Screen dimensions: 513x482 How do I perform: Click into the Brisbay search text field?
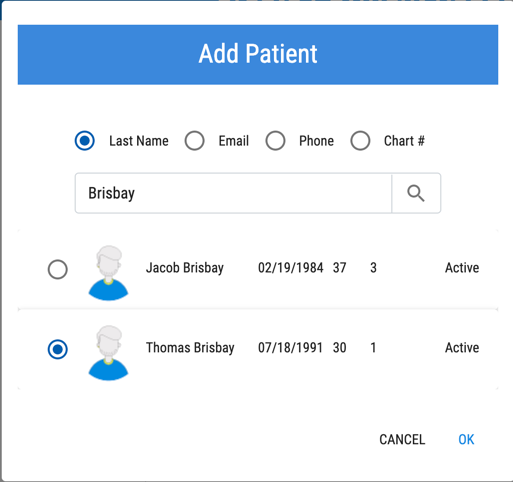233,193
